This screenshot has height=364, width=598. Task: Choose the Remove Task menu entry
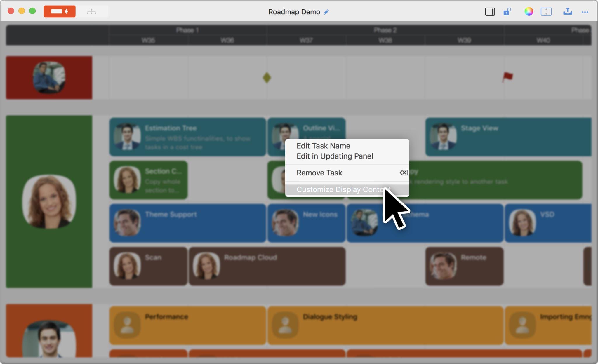tap(319, 173)
